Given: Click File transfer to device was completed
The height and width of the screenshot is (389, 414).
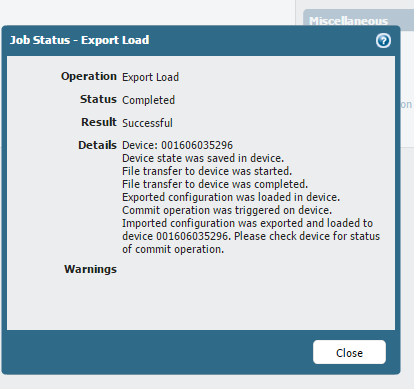Looking at the screenshot, I should pos(215,184).
